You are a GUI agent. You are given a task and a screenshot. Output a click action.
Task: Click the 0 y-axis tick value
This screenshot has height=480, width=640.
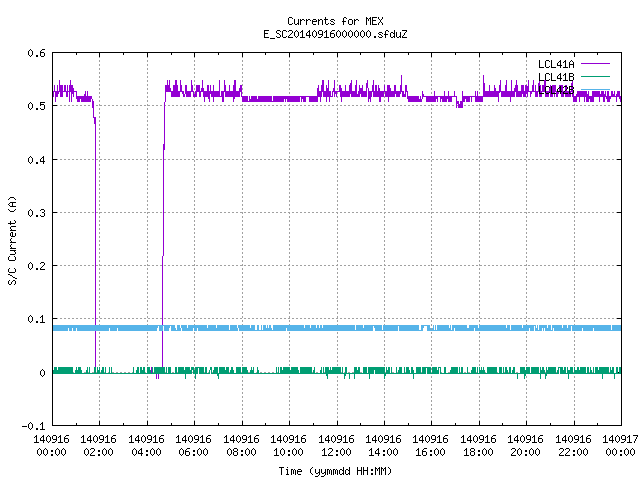point(42,373)
